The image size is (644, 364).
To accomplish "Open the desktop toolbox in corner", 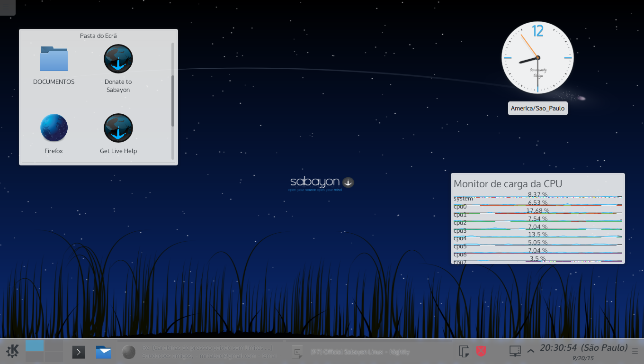I will point(7,7).
